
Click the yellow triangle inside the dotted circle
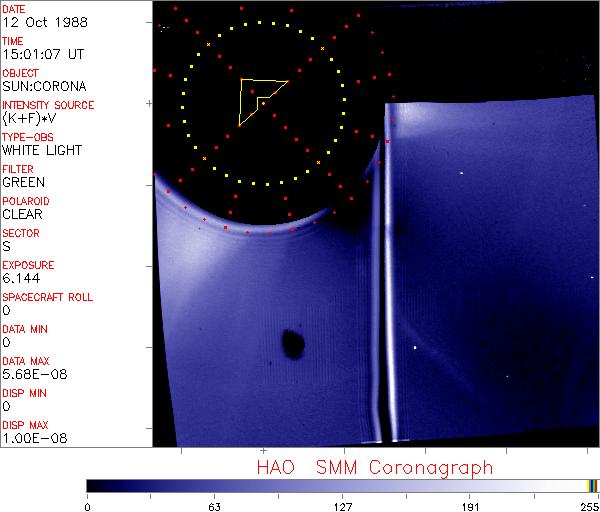(257, 96)
